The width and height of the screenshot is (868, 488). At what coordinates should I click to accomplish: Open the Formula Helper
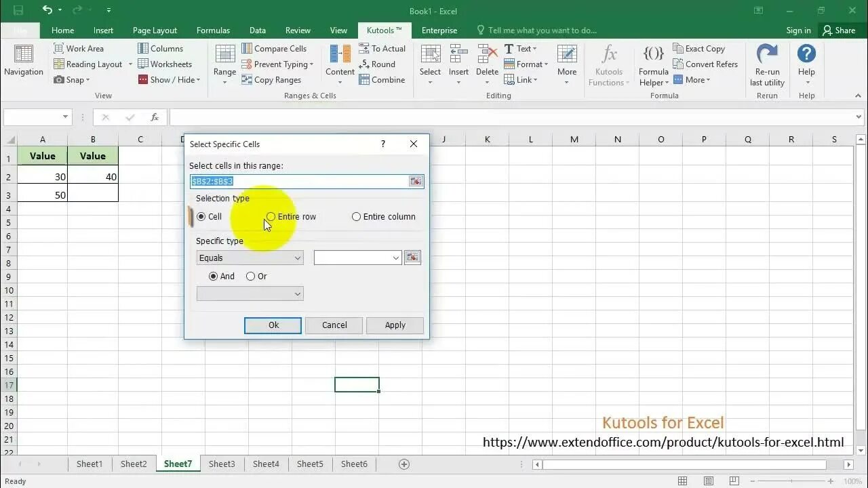(654, 66)
